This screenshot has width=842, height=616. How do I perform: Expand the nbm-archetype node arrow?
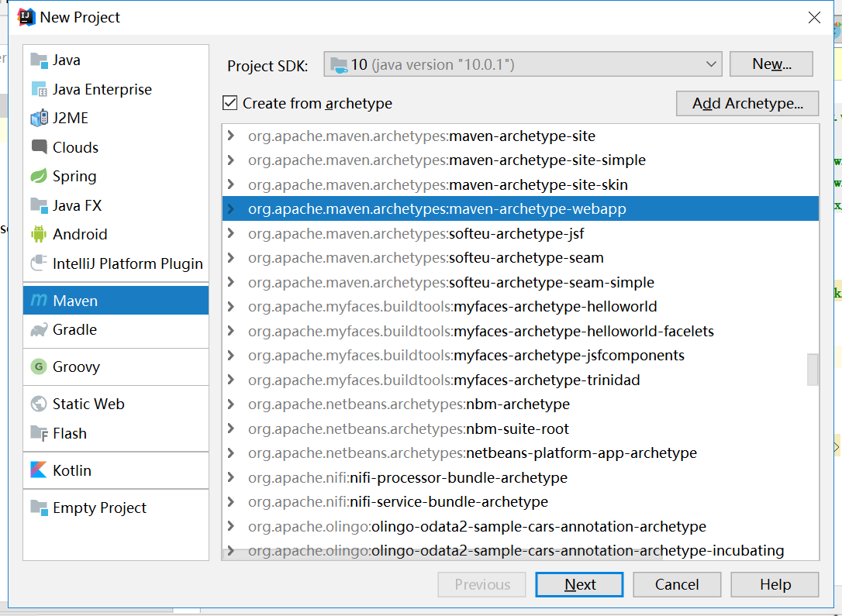click(230, 404)
